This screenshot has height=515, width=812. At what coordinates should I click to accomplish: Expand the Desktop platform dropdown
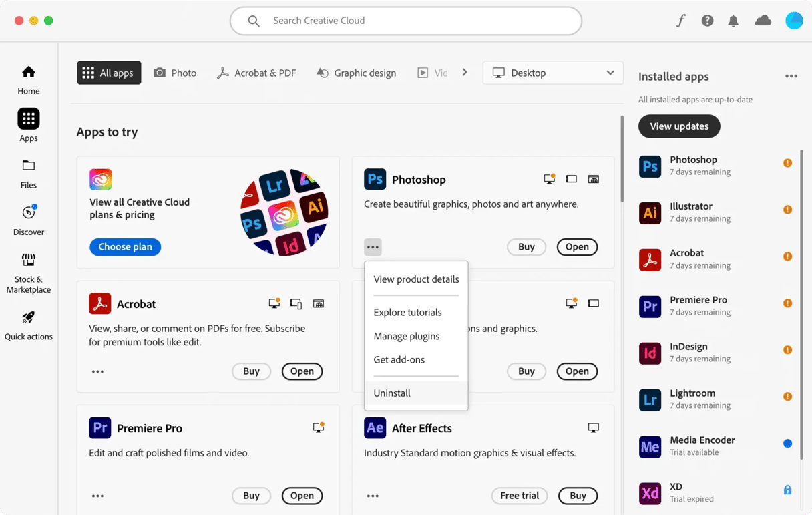(x=553, y=73)
